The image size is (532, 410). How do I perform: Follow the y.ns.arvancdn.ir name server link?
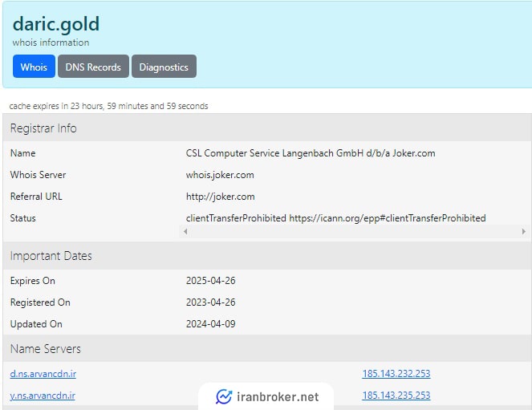point(43,396)
